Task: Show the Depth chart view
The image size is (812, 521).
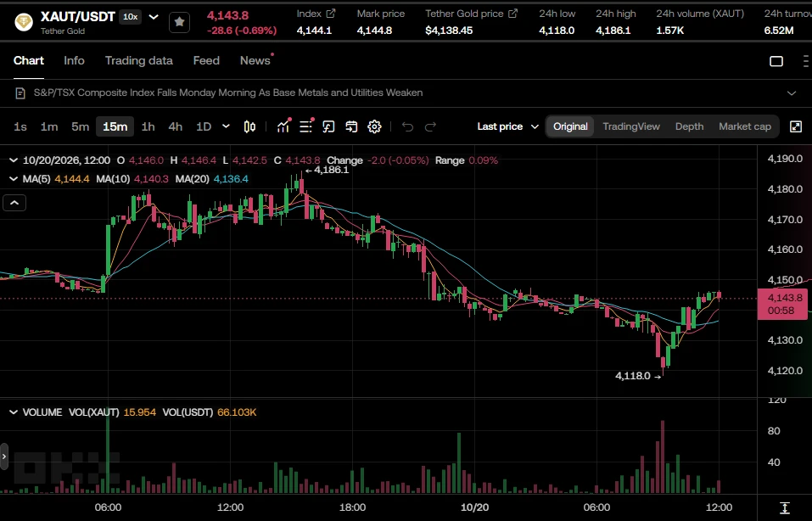Action: point(689,126)
